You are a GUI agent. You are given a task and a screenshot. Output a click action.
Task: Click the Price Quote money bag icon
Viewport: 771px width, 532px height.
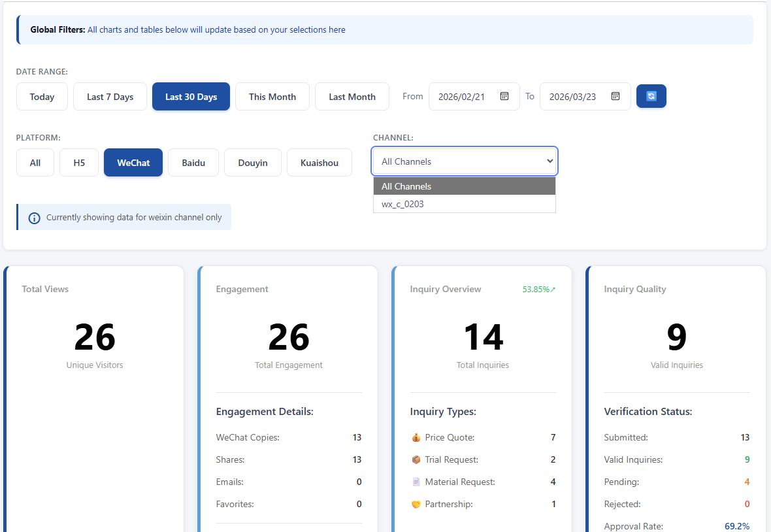click(x=416, y=438)
